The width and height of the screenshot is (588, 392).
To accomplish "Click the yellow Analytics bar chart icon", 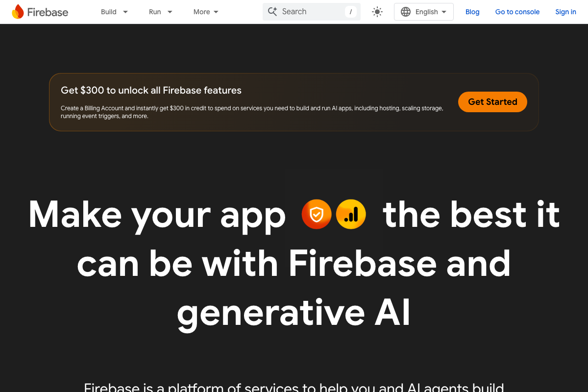I will (351, 214).
